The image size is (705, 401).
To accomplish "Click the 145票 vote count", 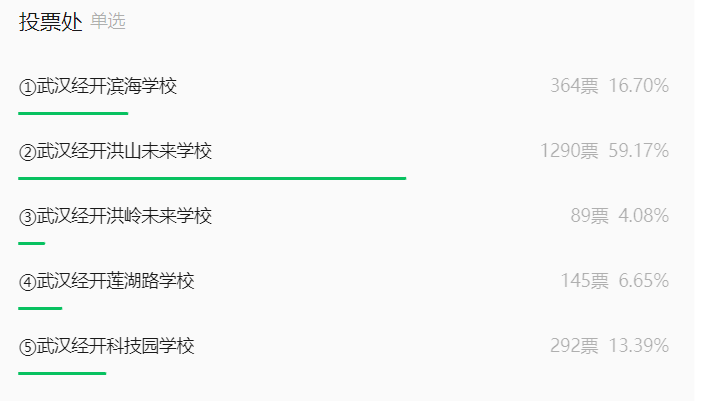I will tap(584, 281).
